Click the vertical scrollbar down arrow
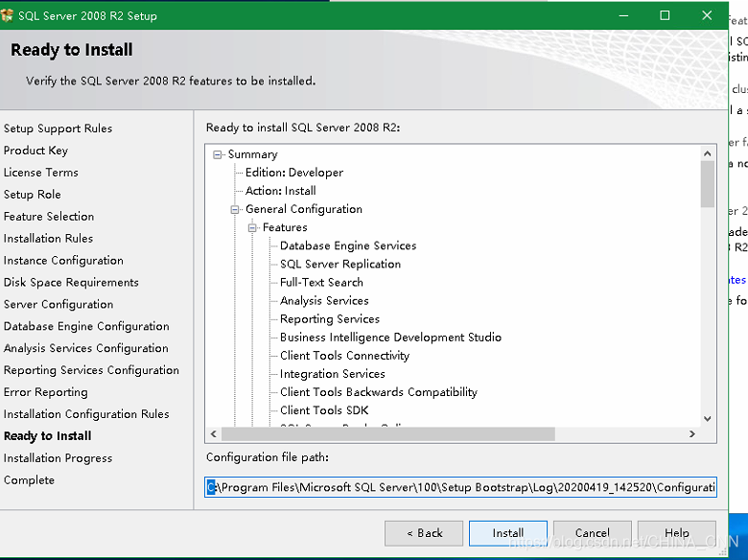The image size is (748, 560). pos(708,418)
